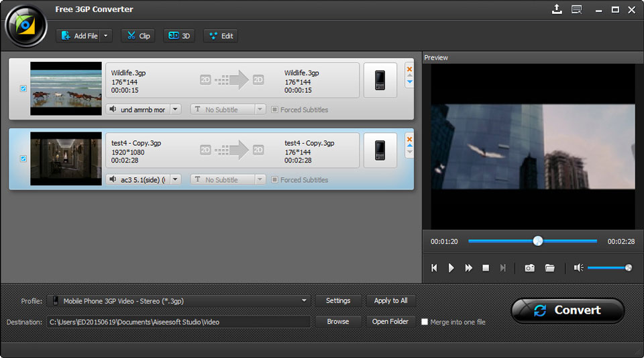Enable Forced Subtitles for Wildlife.3gp
This screenshot has width=644, height=358.
(x=275, y=109)
